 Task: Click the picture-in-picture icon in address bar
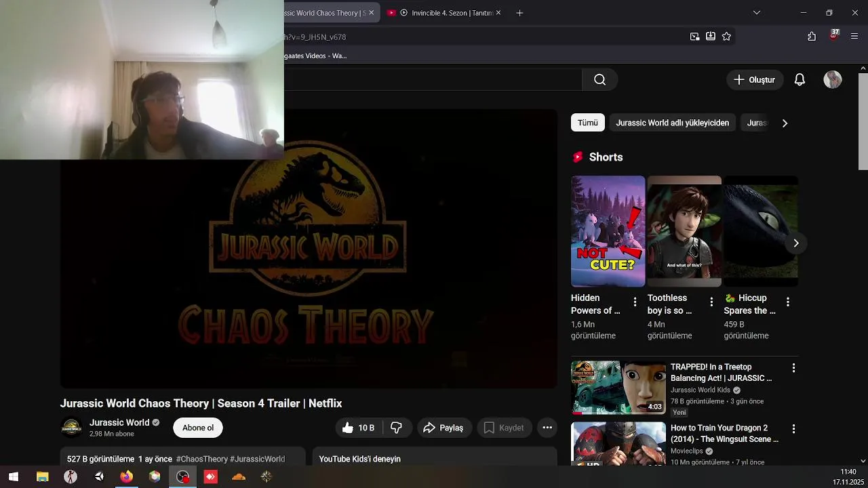click(x=694, y=37)
